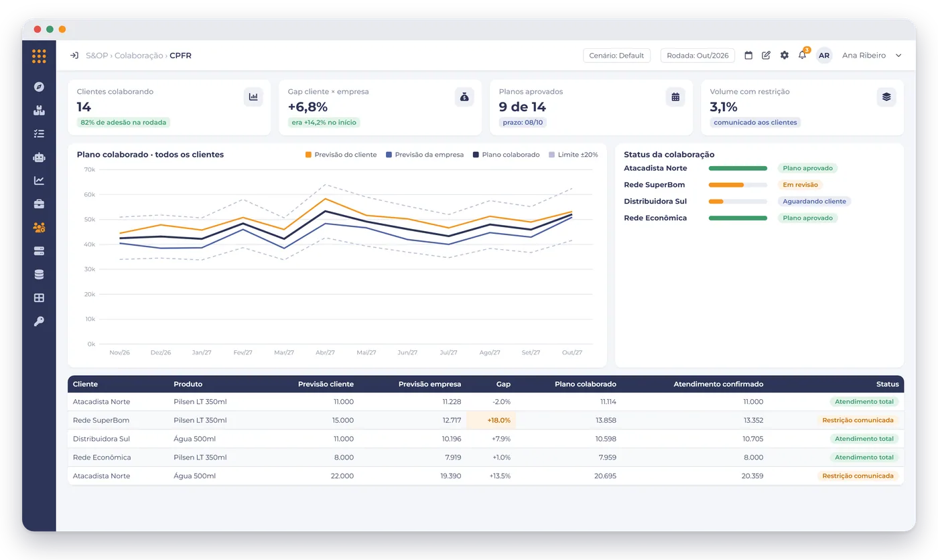938x560 pixels.
Task: Click the highlighted +18.0% gap cell
Action: tap(491, 421)
